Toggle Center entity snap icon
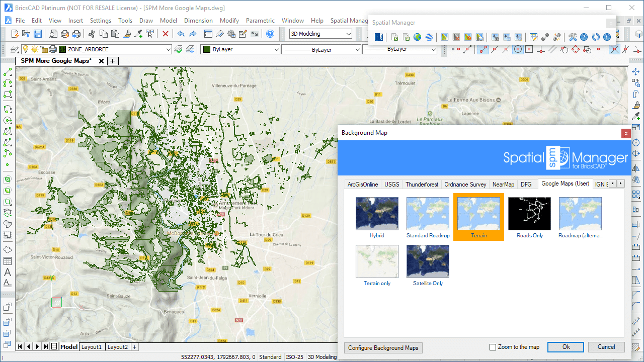This screenshot has width=644, height=362. [x=518, y=49]
